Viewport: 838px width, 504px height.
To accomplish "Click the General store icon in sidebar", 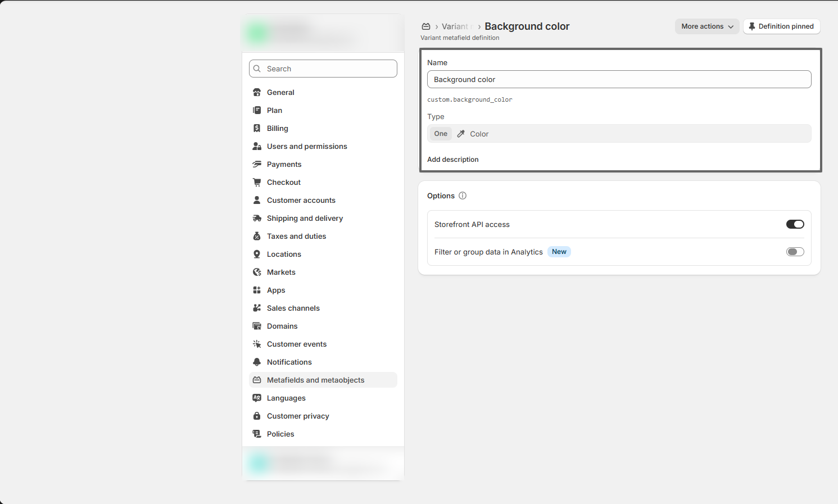I will pyautogui.click(x=257, y=92).
